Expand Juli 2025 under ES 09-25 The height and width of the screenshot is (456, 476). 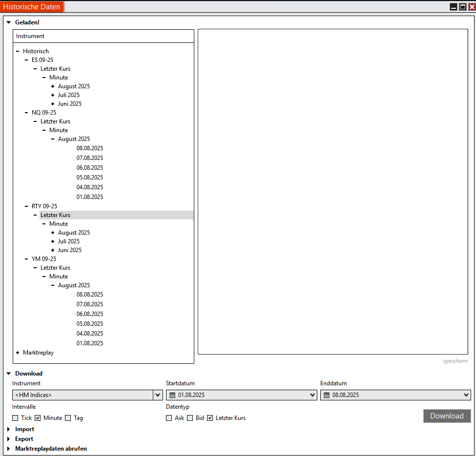click(53, 95)
